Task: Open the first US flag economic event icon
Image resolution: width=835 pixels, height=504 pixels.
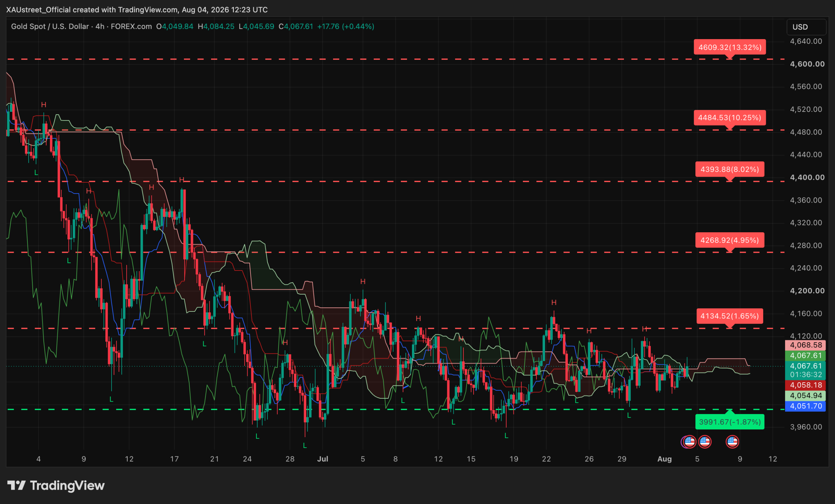Action: point(690,442)
